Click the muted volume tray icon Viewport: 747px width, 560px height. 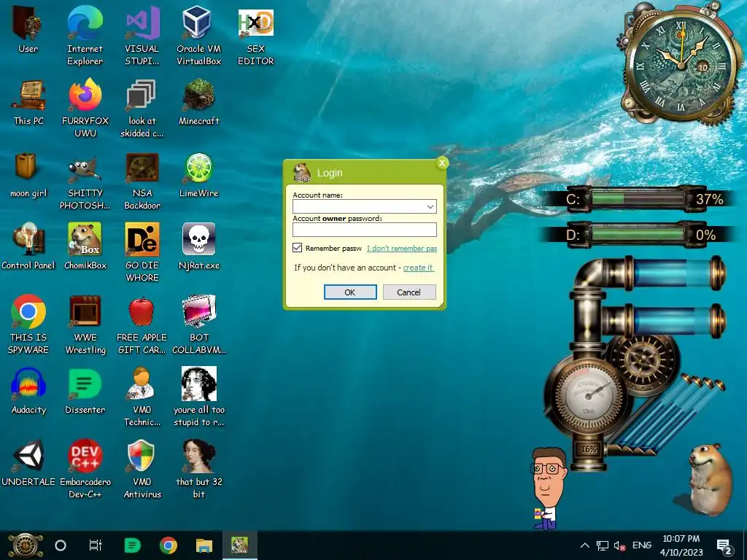click(x=619, y=545)
